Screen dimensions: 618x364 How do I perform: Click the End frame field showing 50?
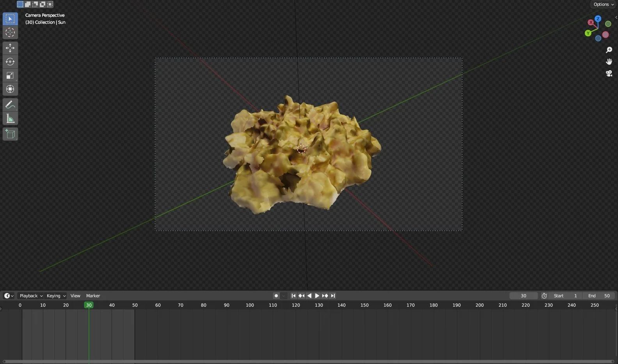point(599,296)
